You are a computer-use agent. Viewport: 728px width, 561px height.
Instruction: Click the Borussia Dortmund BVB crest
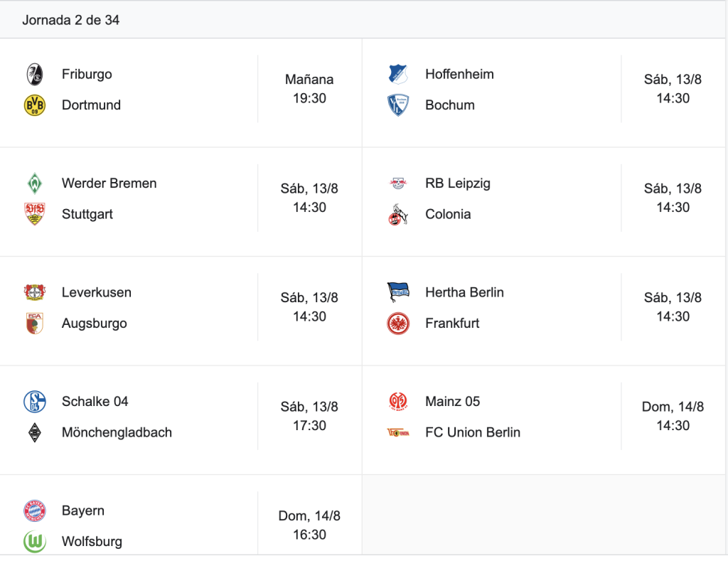click(x=35, y=105)
